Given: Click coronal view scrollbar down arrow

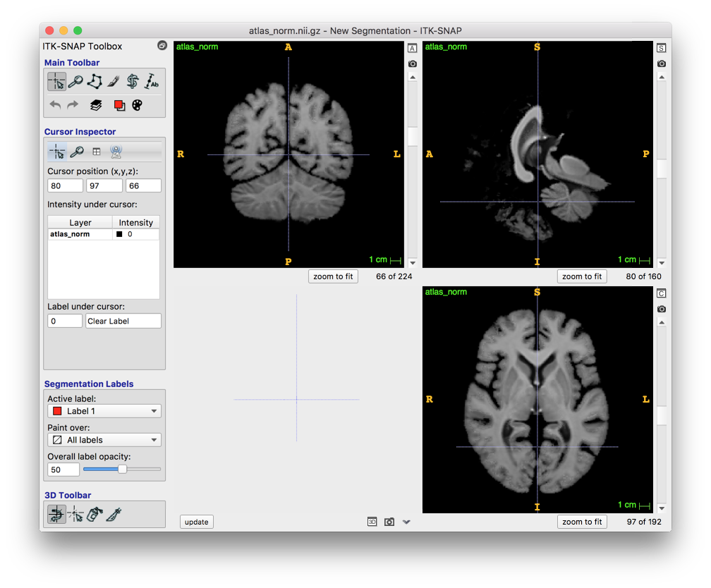Looking at the screenshot, I should (x=662, y=508).
